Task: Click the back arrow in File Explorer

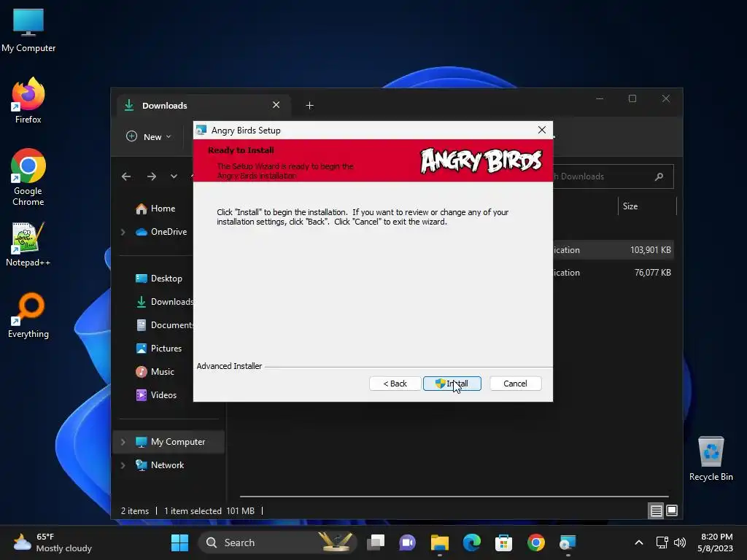Action: [x=126, y=176]
